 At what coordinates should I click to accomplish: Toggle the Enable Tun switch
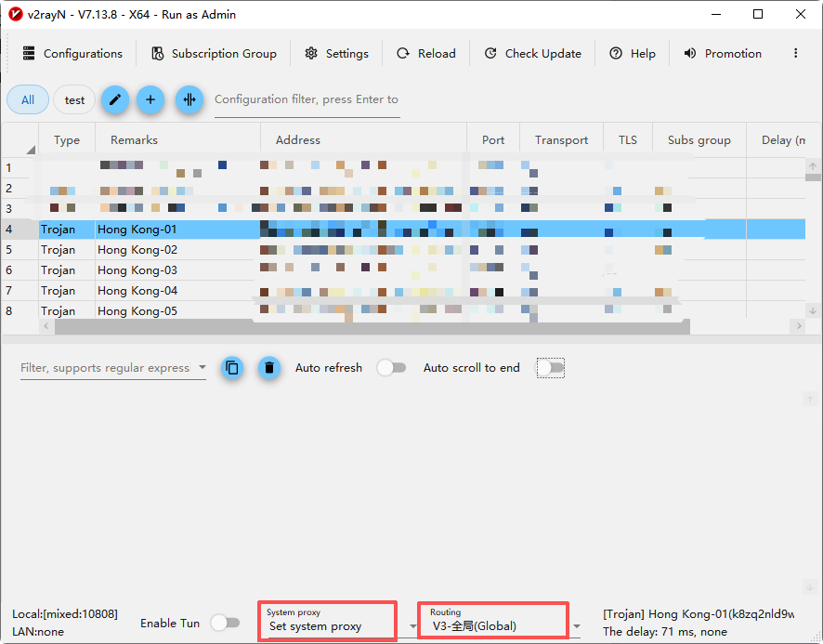pyautogui.click(x=225, y=623)
